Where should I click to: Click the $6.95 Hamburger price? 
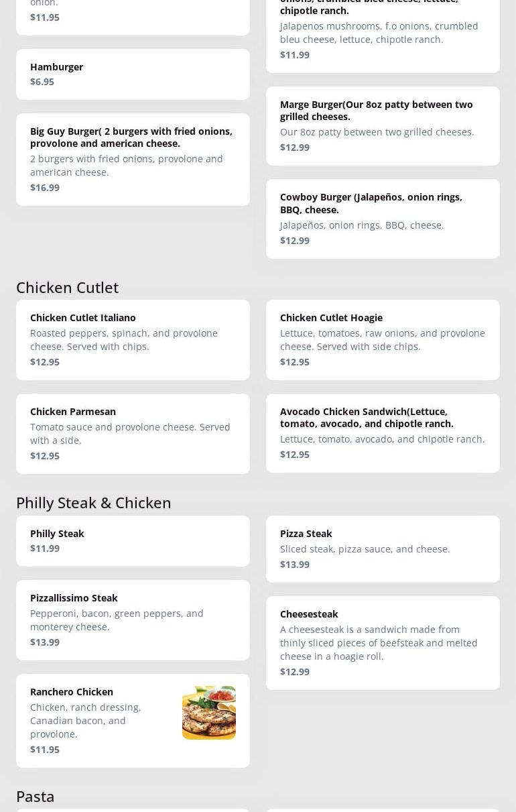(x=42, y=82)
